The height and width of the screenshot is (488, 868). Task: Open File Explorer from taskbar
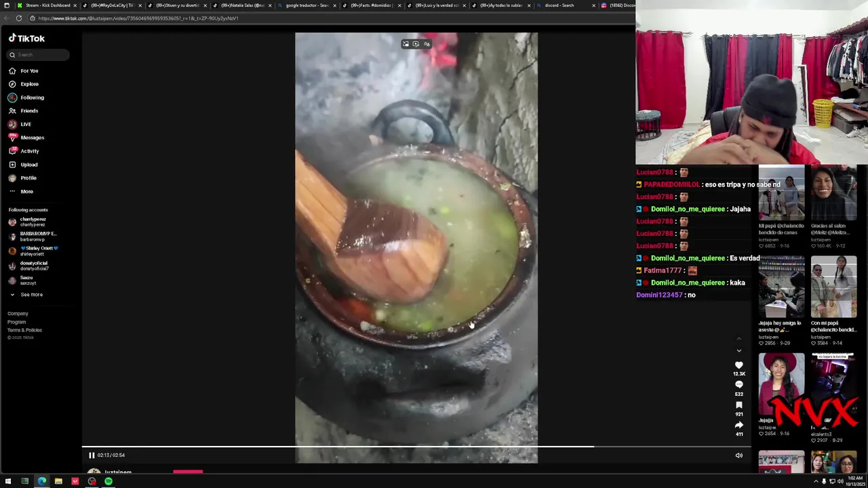58,481
